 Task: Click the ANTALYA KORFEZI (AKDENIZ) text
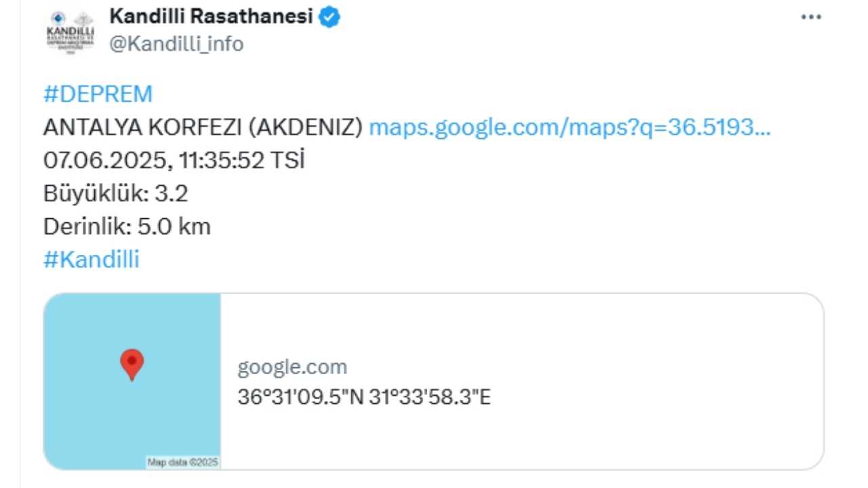click(x=203, y=127)
